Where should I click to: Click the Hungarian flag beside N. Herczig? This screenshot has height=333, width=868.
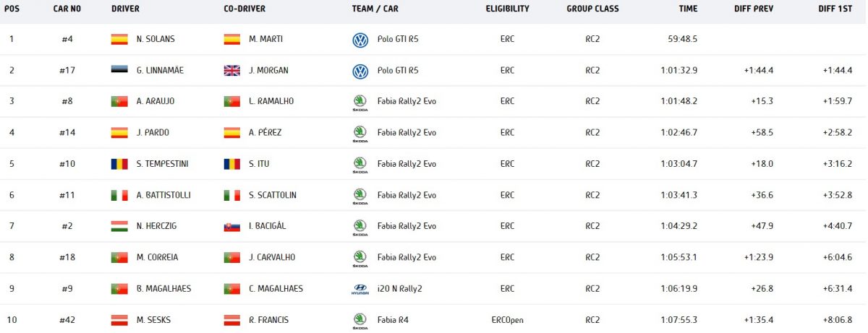(x=119, y=226)
